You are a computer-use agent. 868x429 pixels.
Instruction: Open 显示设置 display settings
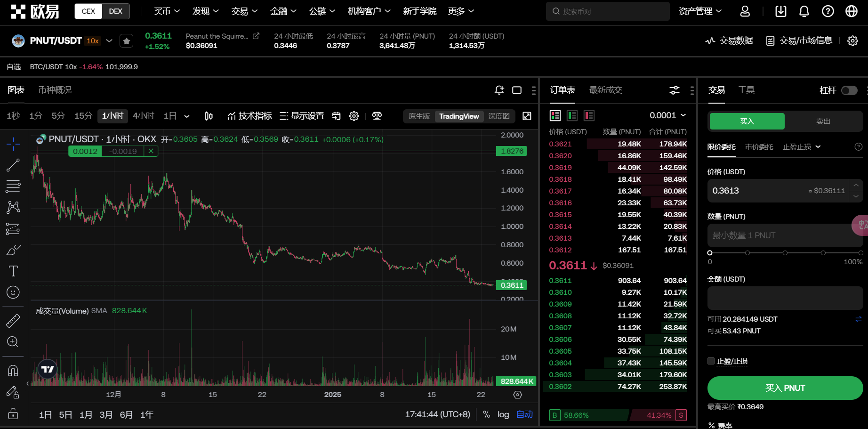coord(302,116)
